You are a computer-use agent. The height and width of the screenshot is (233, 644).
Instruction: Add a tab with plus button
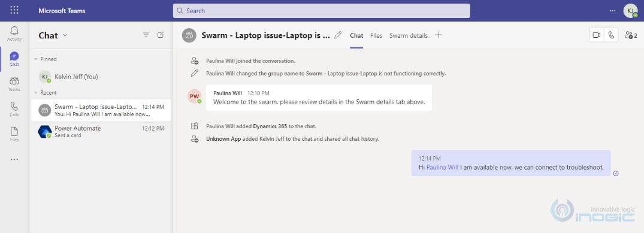[439, 35]
